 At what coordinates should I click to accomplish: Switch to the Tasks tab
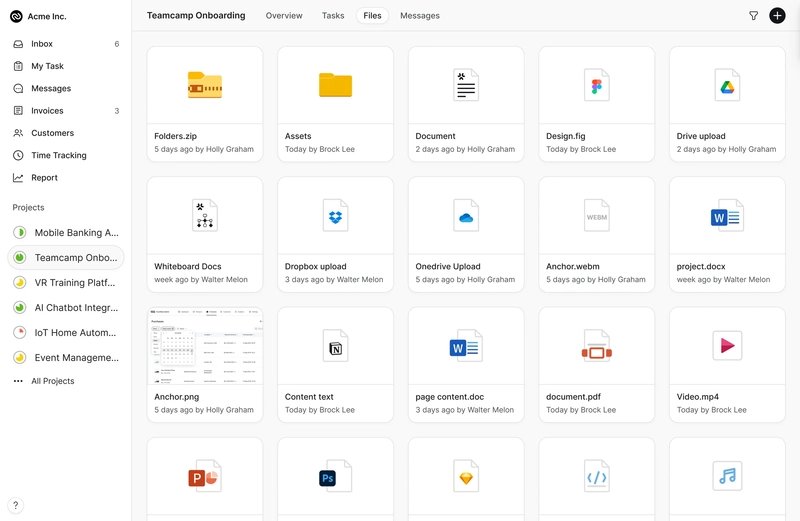pos(333,16)
